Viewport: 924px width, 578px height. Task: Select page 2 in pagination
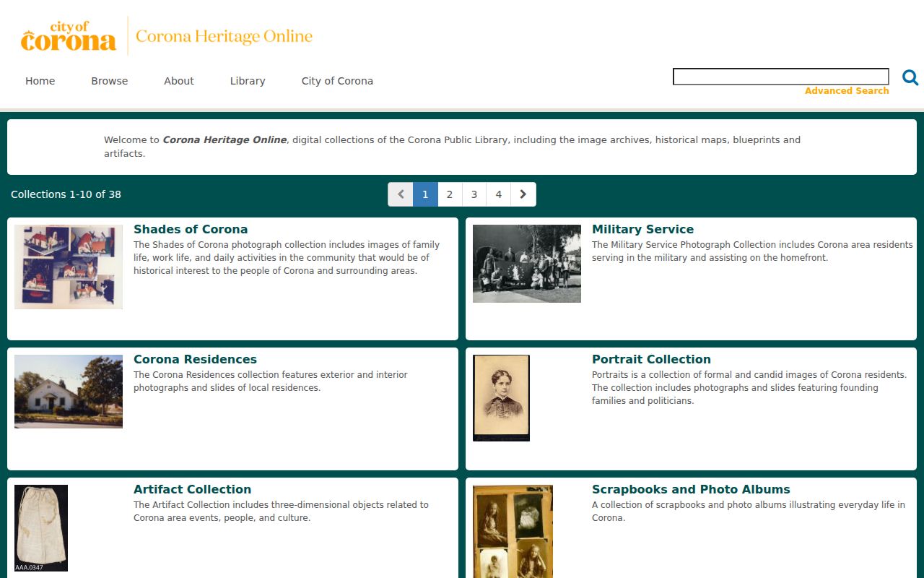(450, 194)
